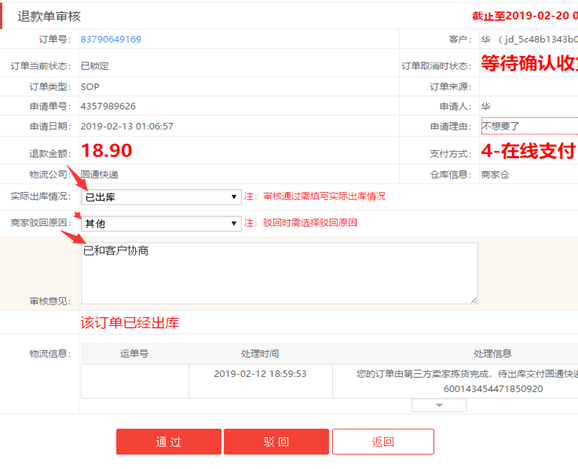
Task: Click the 处理时间 column header
Action: tap(260, 354)
